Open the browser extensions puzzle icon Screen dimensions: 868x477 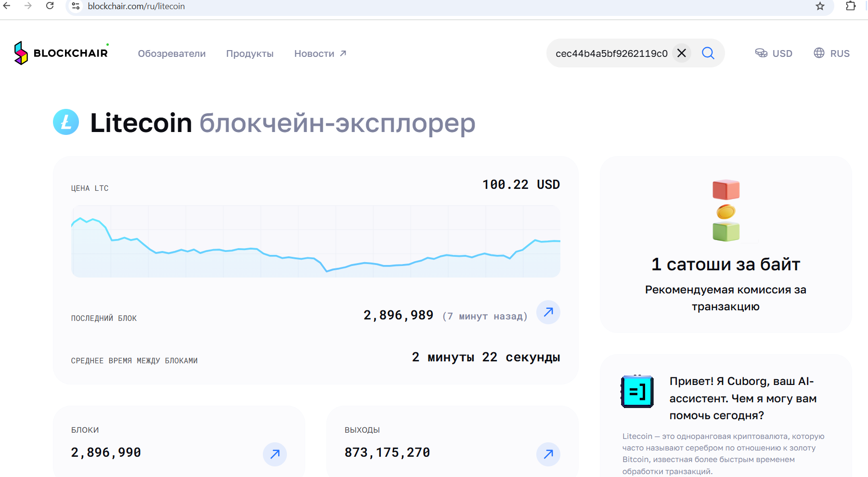851,6
